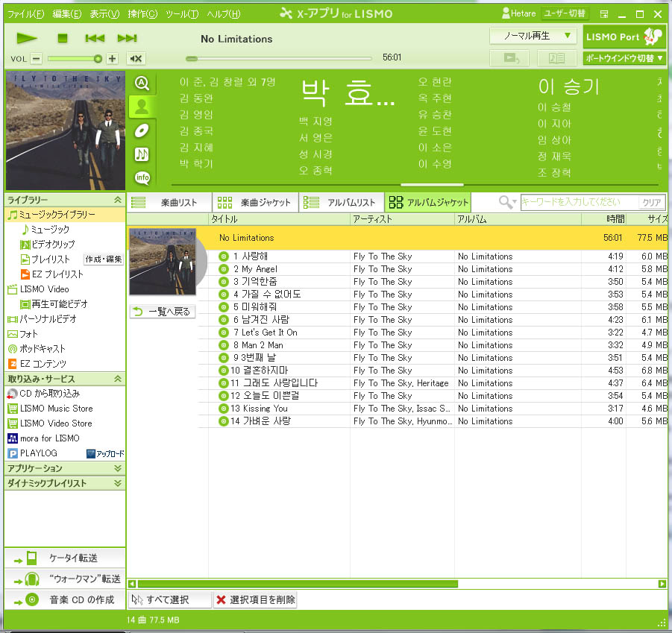Select the music note icon in navigator
This screenshot has width=672, height=633.
click(142, 154)
